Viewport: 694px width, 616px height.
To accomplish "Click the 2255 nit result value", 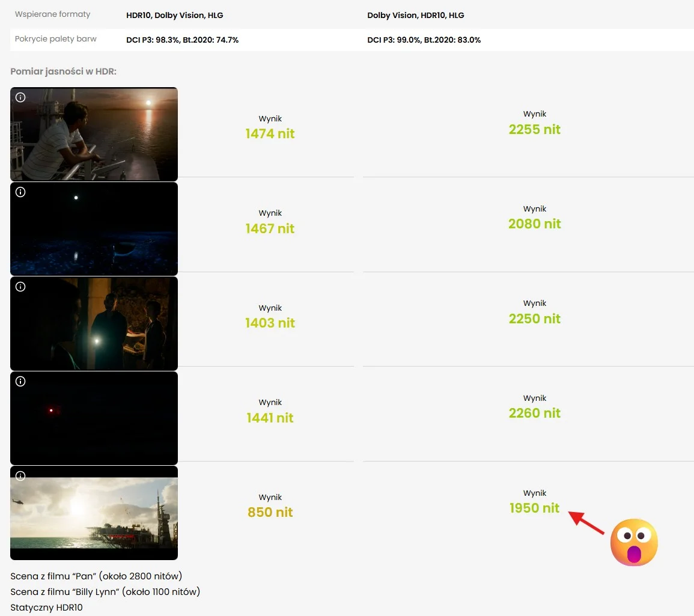I will click(535, 129).
